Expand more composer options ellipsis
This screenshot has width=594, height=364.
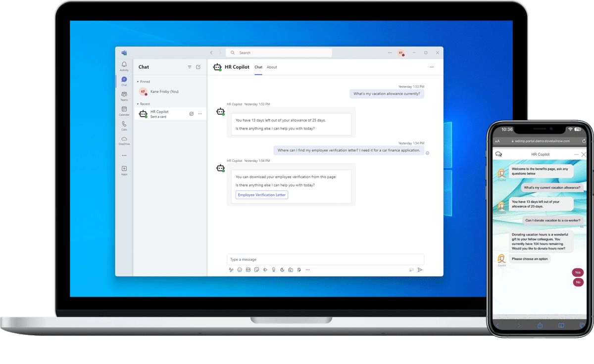307,270
